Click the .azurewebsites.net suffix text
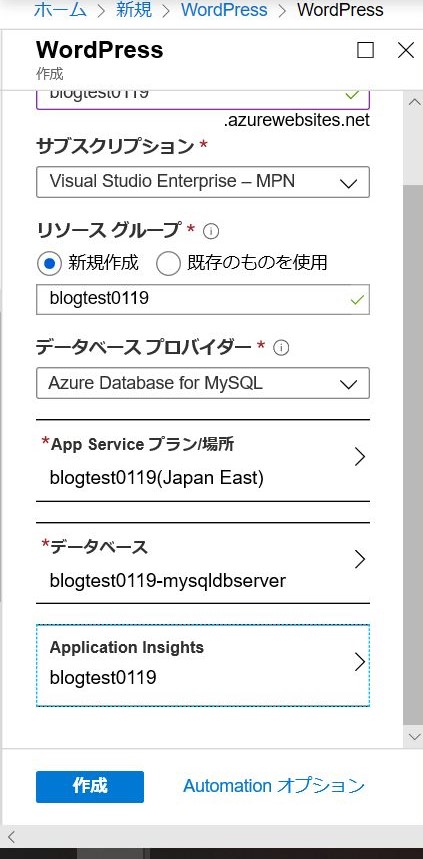This screenshot has width=423, height=859. (x=296, y=120)
